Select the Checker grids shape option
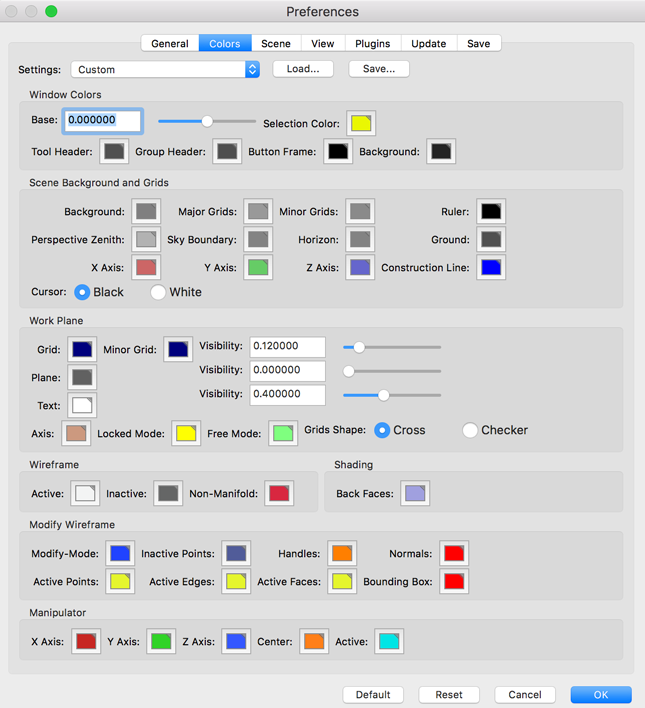The height and width of the screenshot is (708, 645). [470, 430]
